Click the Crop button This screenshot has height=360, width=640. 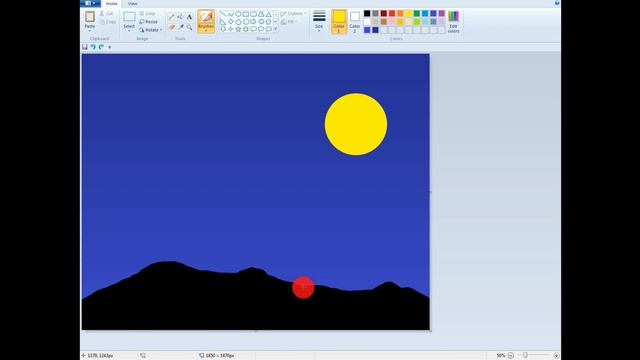[x=148, y=13]
